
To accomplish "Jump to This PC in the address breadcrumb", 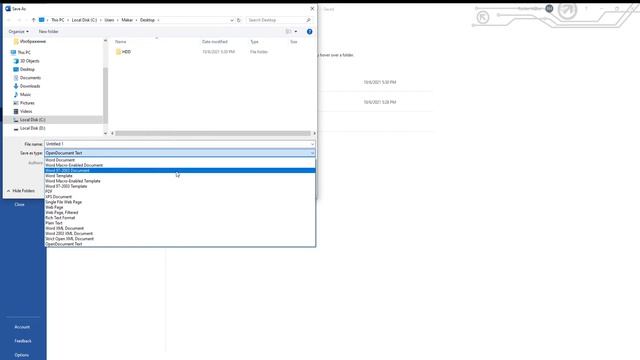I will click(58, 20).
